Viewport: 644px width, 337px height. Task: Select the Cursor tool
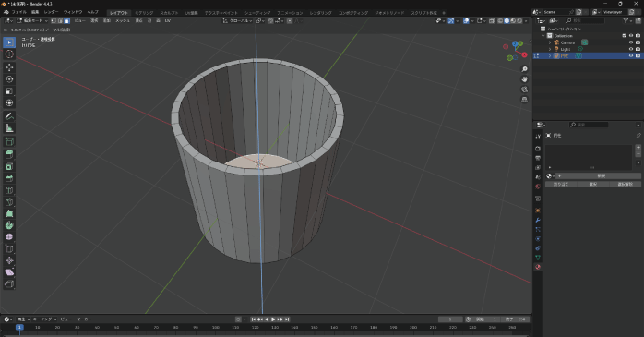(x=9, y=54)
